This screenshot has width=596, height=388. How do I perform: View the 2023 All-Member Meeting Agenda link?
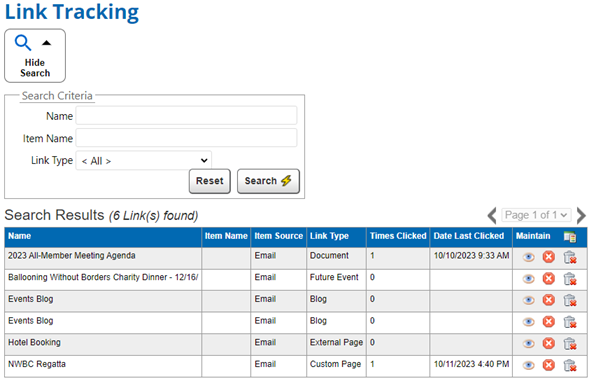point(528,257)
